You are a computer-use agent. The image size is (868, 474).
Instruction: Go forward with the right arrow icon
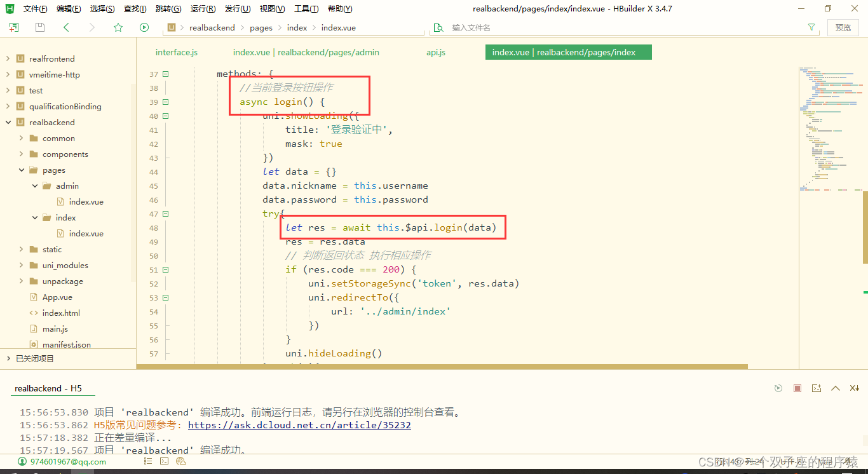click(x=92, y=27)
